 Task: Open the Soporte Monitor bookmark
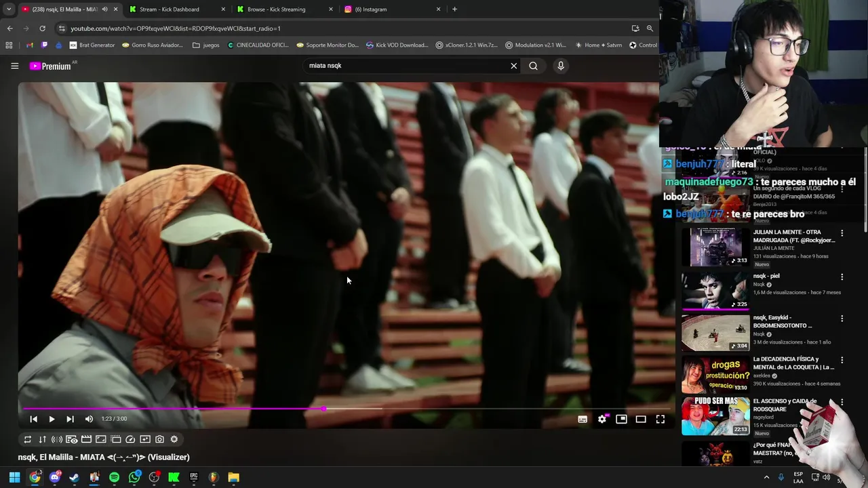coord(328,45)
